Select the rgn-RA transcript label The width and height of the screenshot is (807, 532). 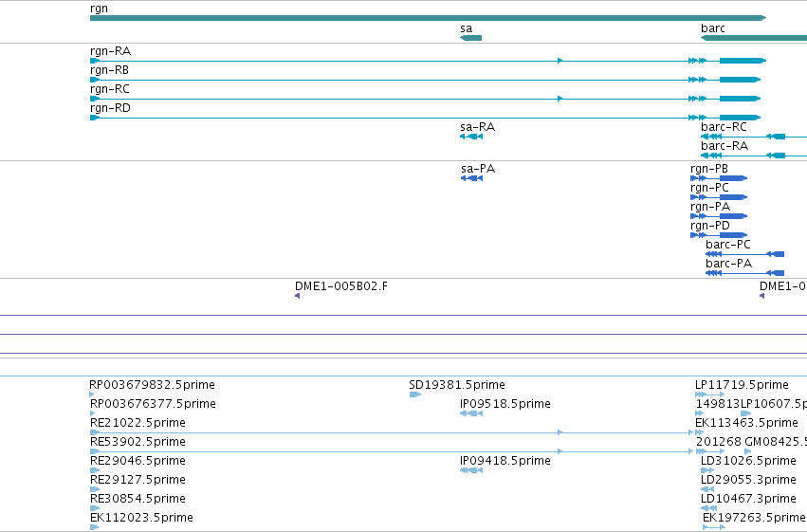pyautogui.click(x=110, y=51)
